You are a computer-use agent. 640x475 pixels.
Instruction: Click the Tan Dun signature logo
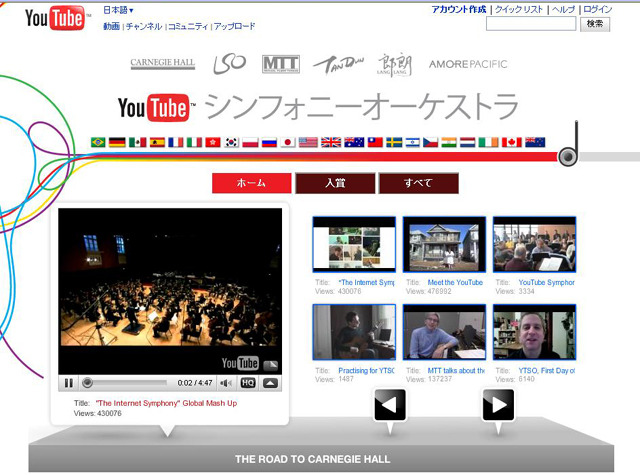338,64
